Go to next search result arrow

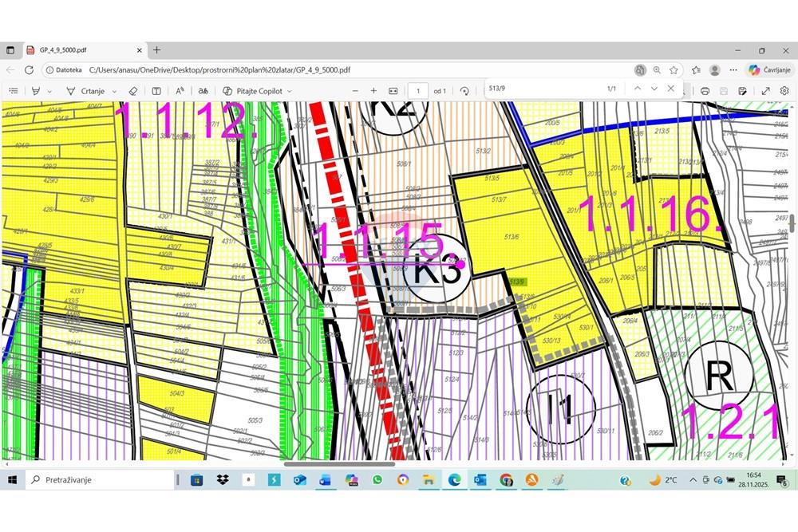654,89
